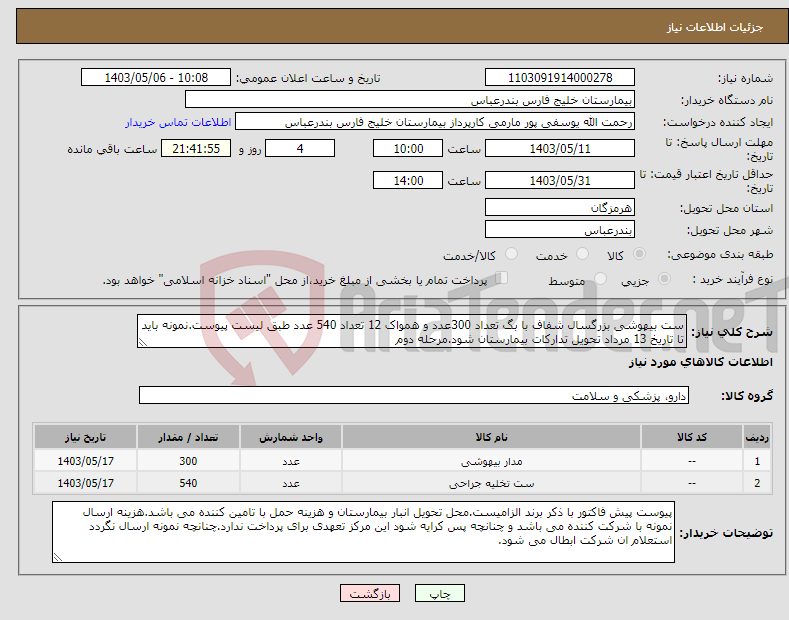789x620 pixels.
Task: Click the واحد شمارش column header
Action: tap(291, 437)
